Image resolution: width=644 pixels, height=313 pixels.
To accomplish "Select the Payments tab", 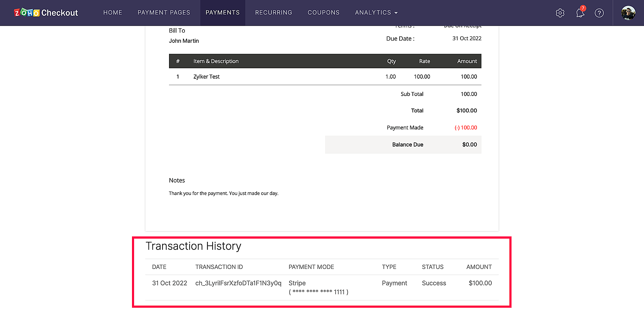I will (223, 13).
